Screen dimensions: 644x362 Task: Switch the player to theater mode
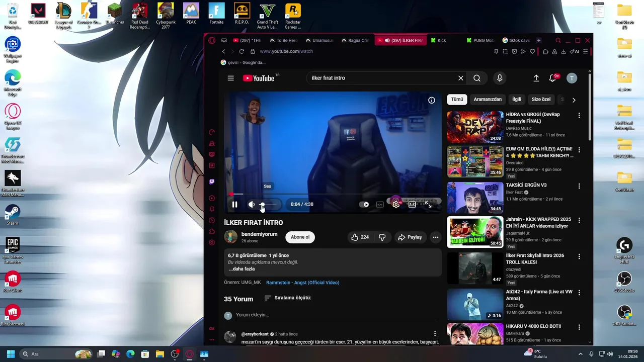412,204
